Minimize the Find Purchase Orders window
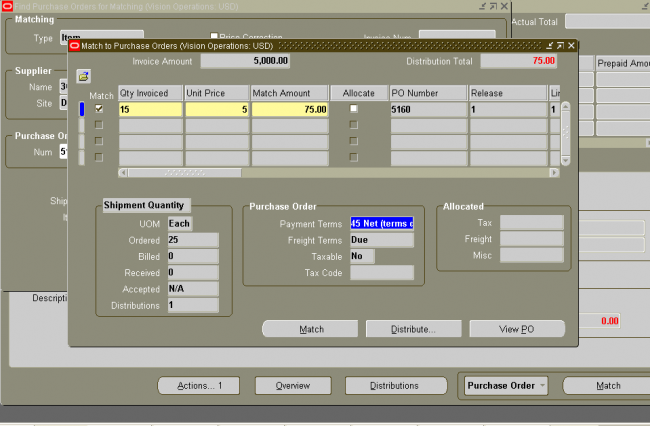Image resolution: width=650 pixels, height=426 pixels. [x=483, y=6]
